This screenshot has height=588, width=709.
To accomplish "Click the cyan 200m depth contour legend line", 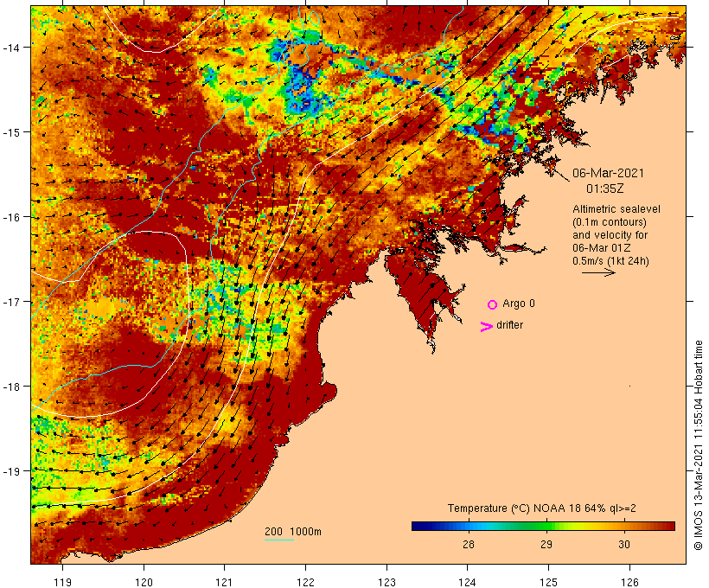I will pos(279,540).
